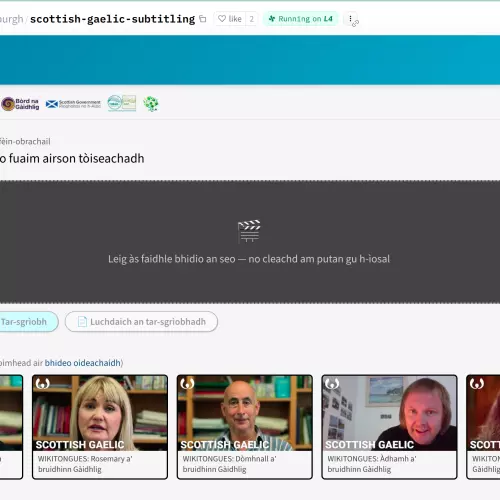The image size is (500, 500).
Task: Click the Bòrd na Gàidhlig logo
Action: [x=20, y=104]
